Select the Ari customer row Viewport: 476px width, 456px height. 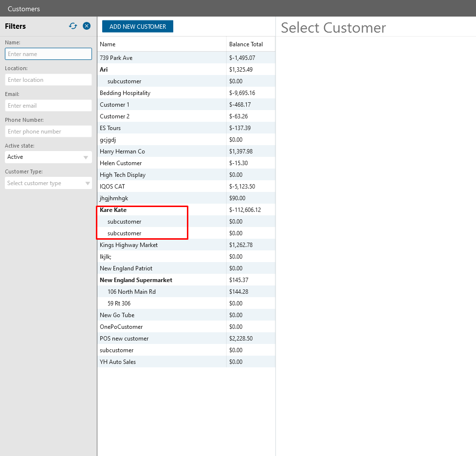coord(104,70)
